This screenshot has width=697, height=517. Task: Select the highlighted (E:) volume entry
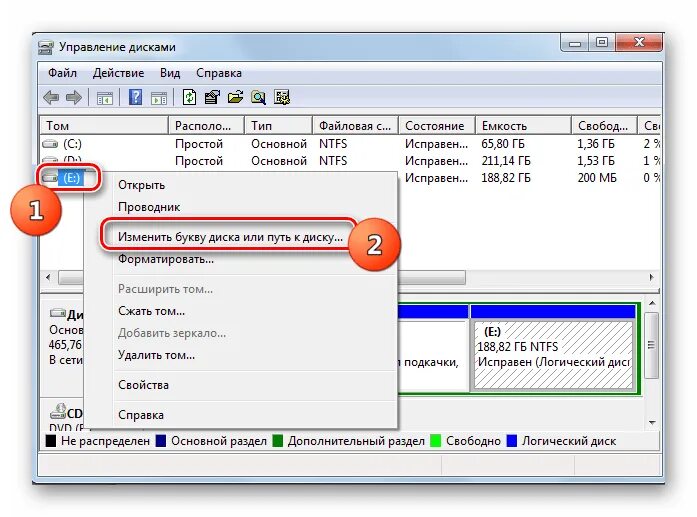[71, 178]
